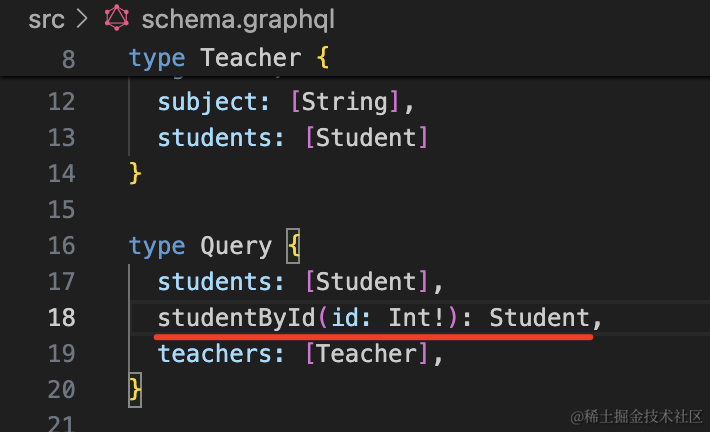Click line number 18 in gutter
The height and width of the screenshot is (432, 710).
(x=61, y=318)
